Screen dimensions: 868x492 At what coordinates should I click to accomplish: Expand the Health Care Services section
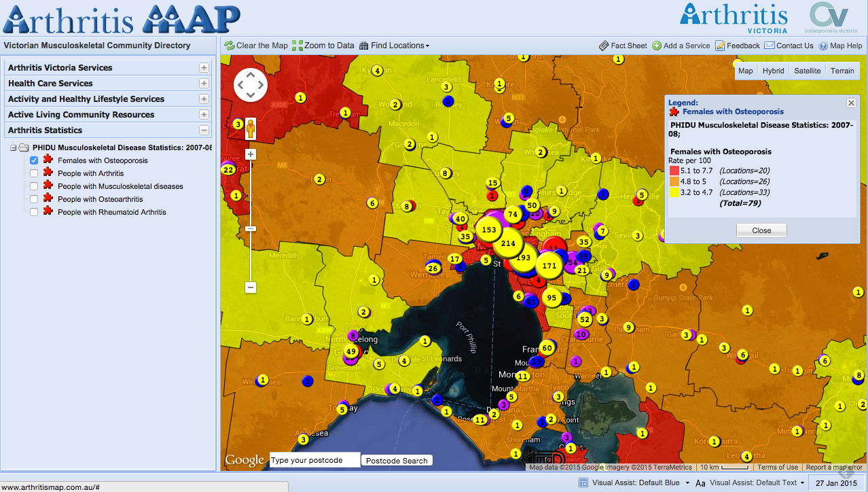[204, 84]
